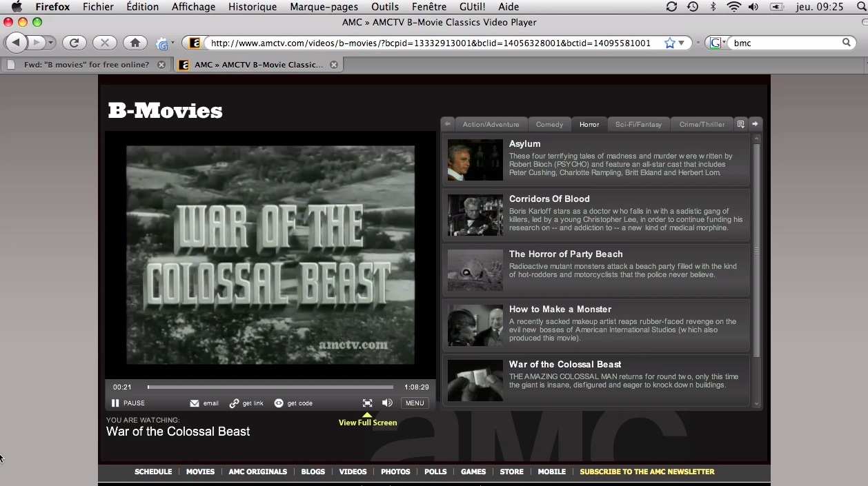Click the War of the Colossal Beast thumbnail
868x486 pixels.
coord(475,380)
